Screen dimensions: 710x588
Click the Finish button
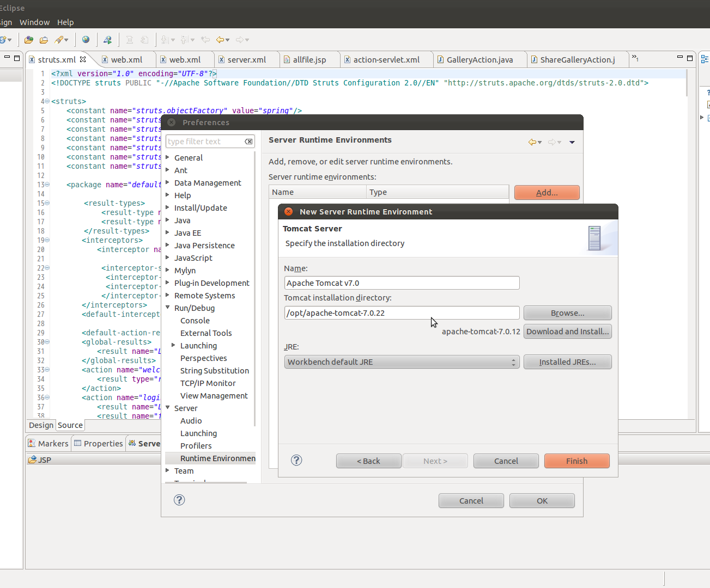click(x=577, y=461)
